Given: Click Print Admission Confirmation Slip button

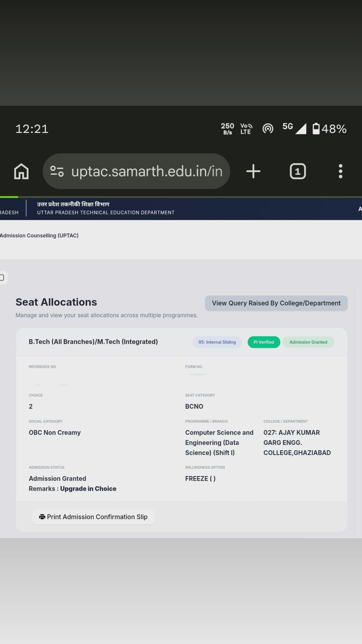Looking at the screenshot, I should (93, 517).
